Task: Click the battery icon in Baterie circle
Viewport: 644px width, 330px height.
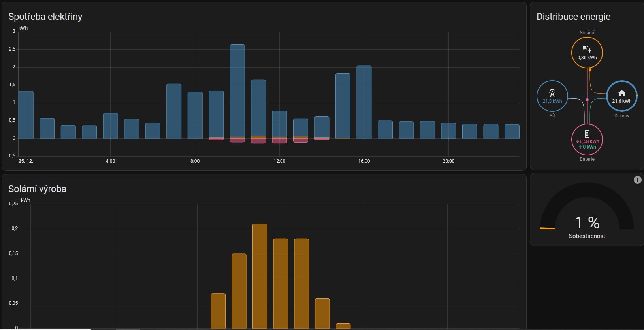Action: [587, 134]
